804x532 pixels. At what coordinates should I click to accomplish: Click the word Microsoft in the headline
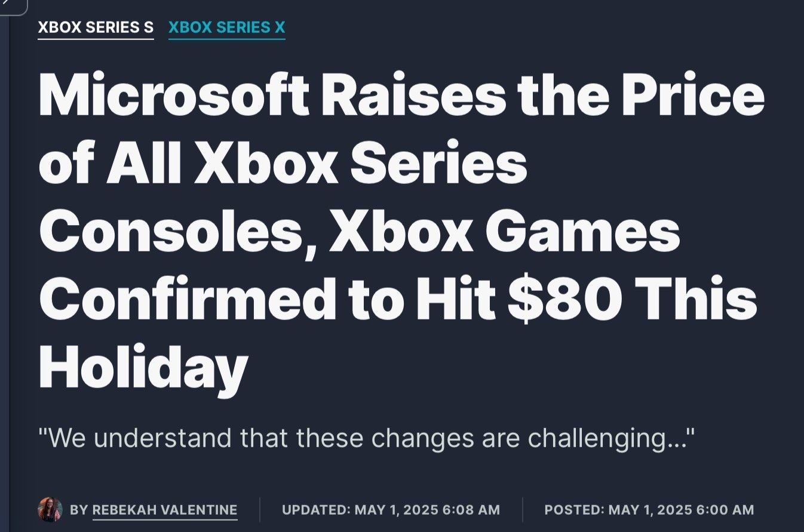coord(174,96)
